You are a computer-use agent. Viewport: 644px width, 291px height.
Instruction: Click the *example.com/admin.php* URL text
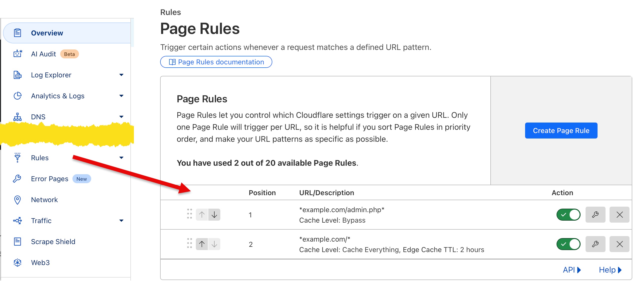pyautogui.click(x=341, y=210)
